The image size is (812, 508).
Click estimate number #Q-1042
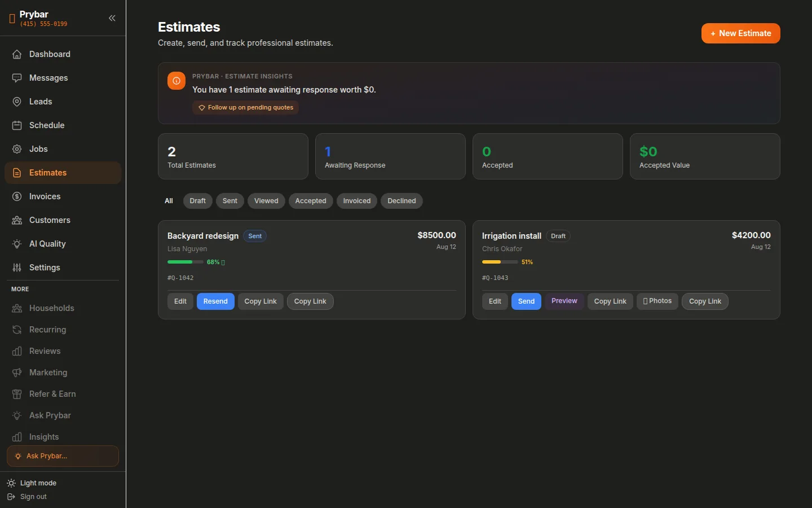180,278
